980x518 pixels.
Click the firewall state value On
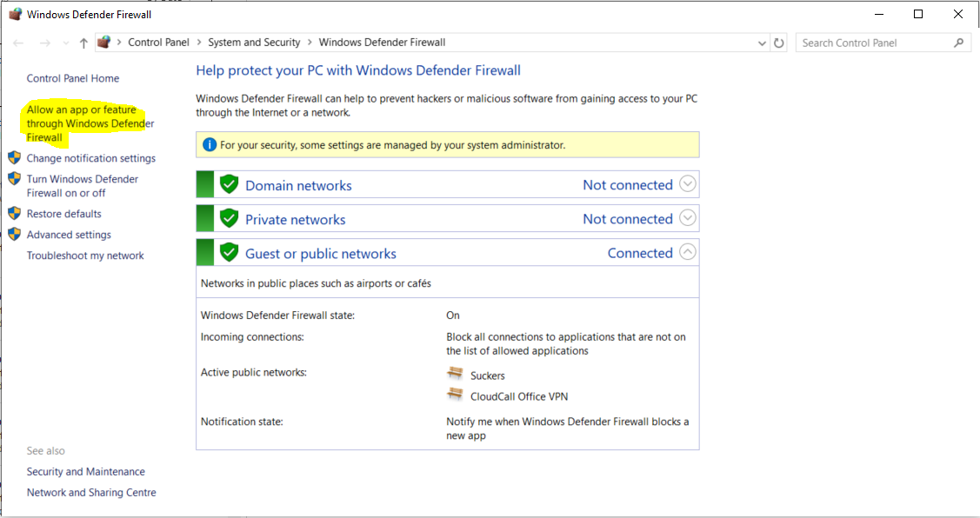(x=452, y=315)
